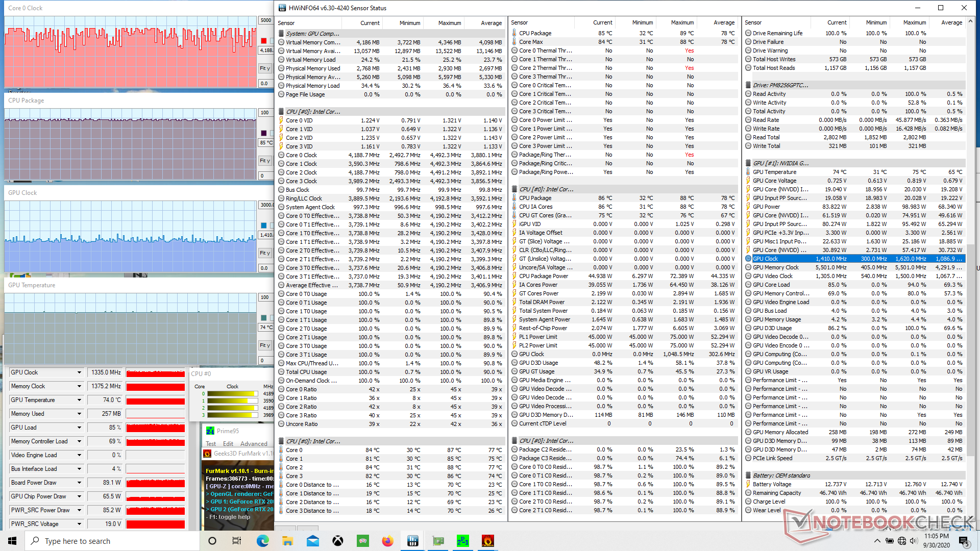
Task: Open Task View
Action: [x=237, y=541]
